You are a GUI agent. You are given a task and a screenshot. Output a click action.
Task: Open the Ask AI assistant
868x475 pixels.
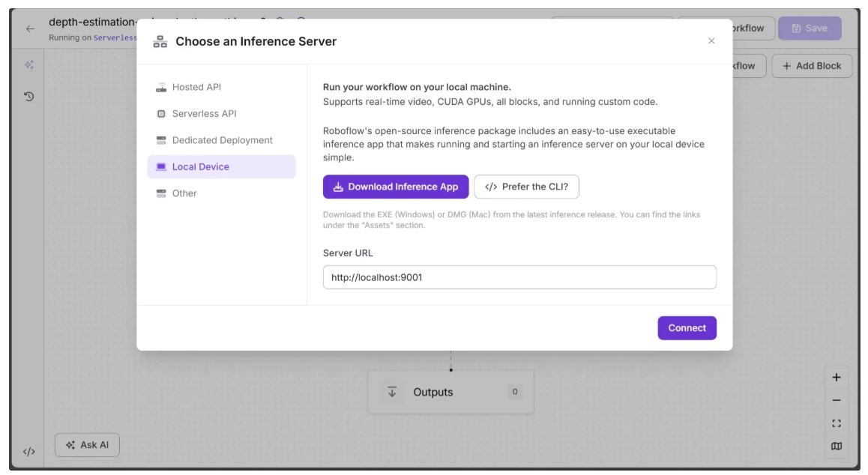[x=87, y=444]
